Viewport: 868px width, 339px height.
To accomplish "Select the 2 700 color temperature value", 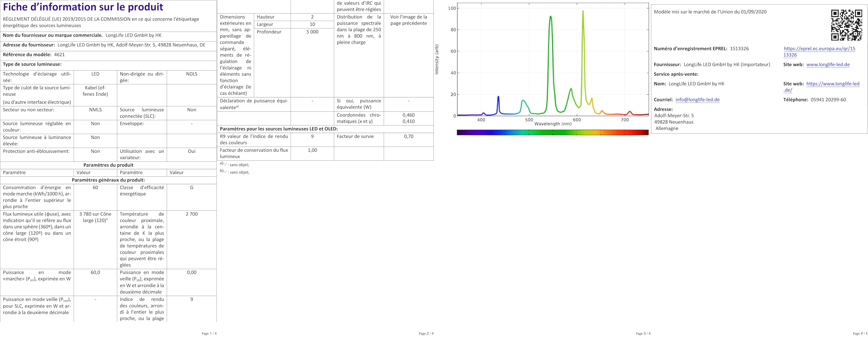I will tap(192, 214).
